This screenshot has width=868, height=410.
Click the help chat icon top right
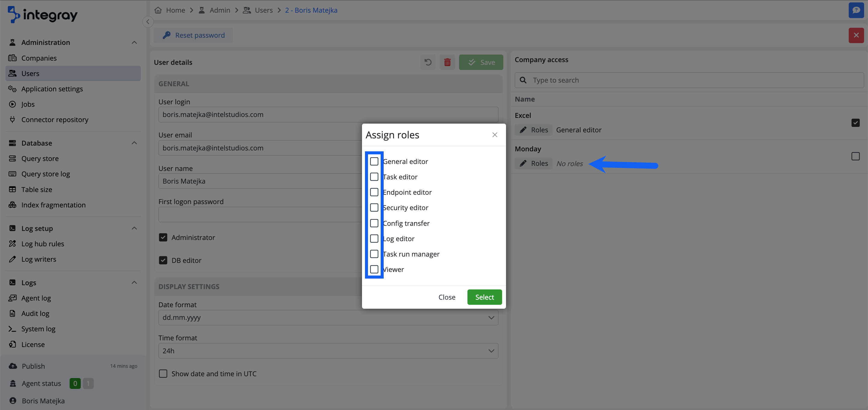(856, 10)
